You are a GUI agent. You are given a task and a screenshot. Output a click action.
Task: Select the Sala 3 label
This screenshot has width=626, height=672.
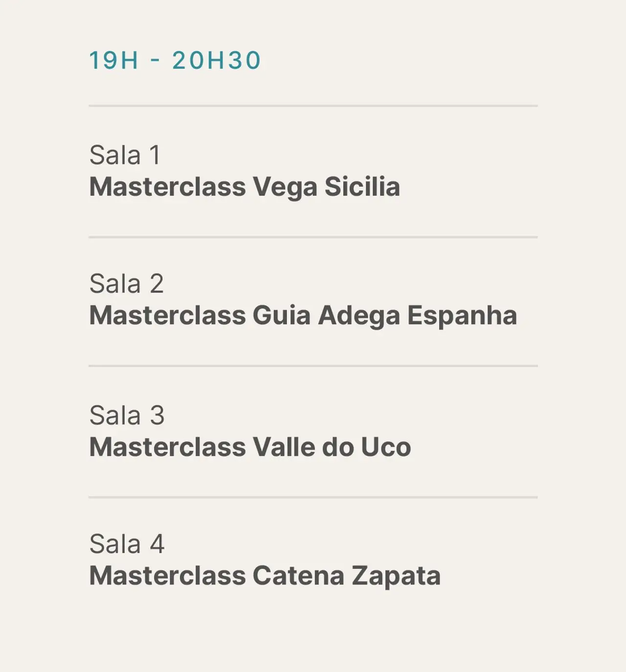coord(127,415)
